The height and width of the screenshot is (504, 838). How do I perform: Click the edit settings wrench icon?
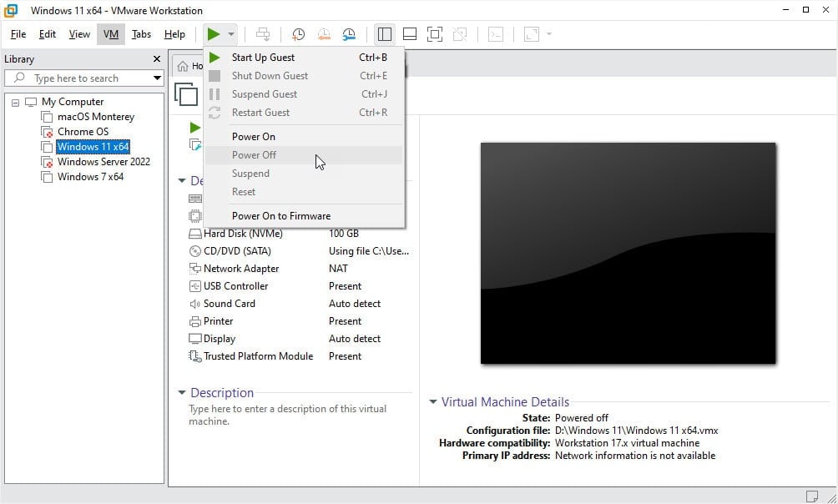195,145
